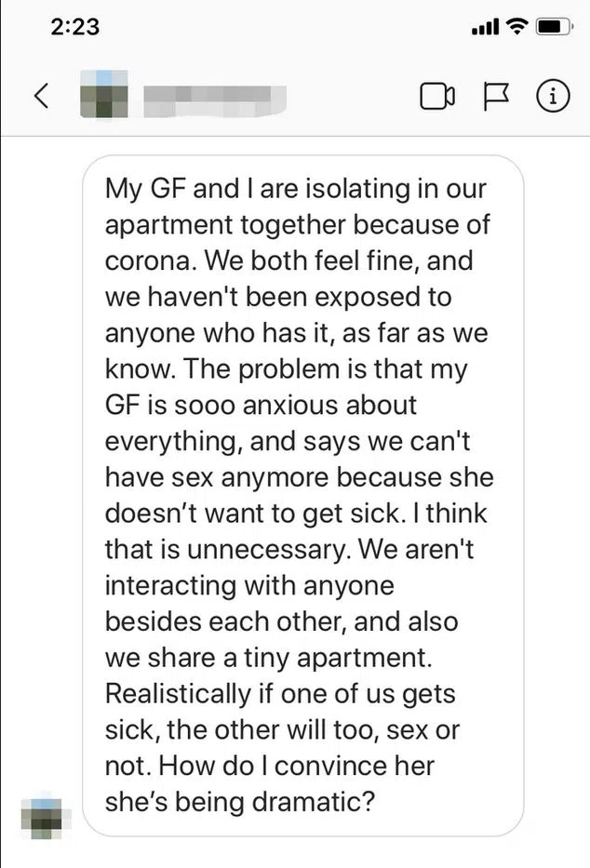Tap the Wi-Fi status icon
Viewport: 590px width, 868px height.
click(x=516, y=28)
